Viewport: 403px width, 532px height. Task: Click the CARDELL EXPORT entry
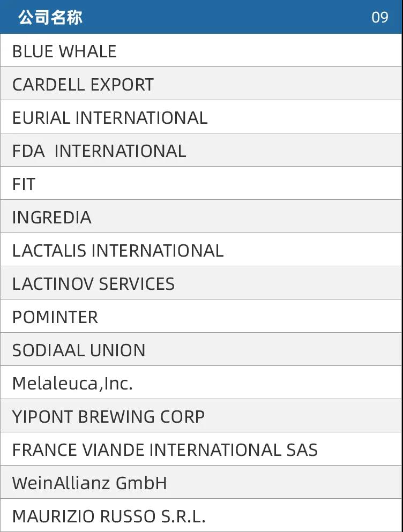pos(201,84)
